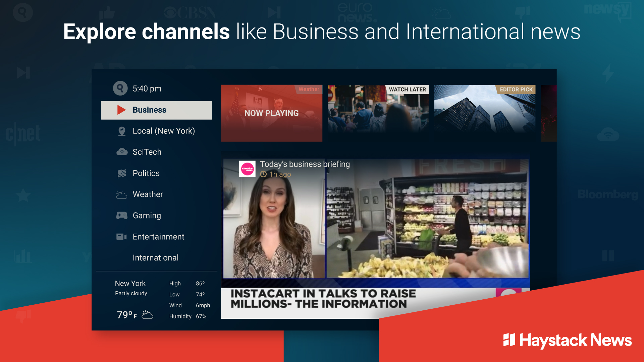Image resolution: width=644 pixels, height=362 pixels.
Task: Click the Politics flag icon
Action: point(122,174)
